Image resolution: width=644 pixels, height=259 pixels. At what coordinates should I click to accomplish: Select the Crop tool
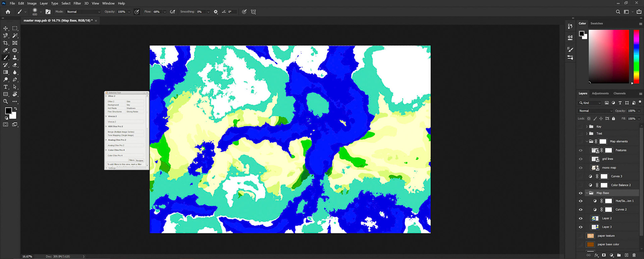coord(6,43)
